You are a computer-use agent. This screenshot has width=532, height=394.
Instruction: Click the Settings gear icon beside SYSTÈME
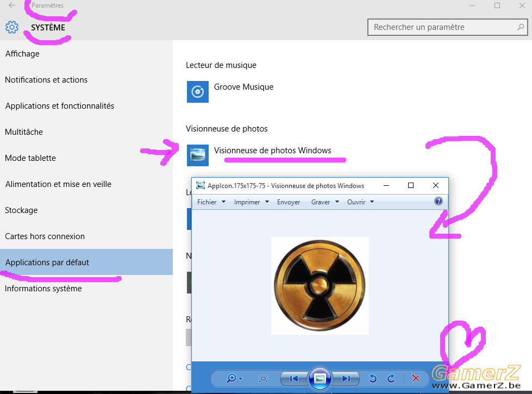12,27
